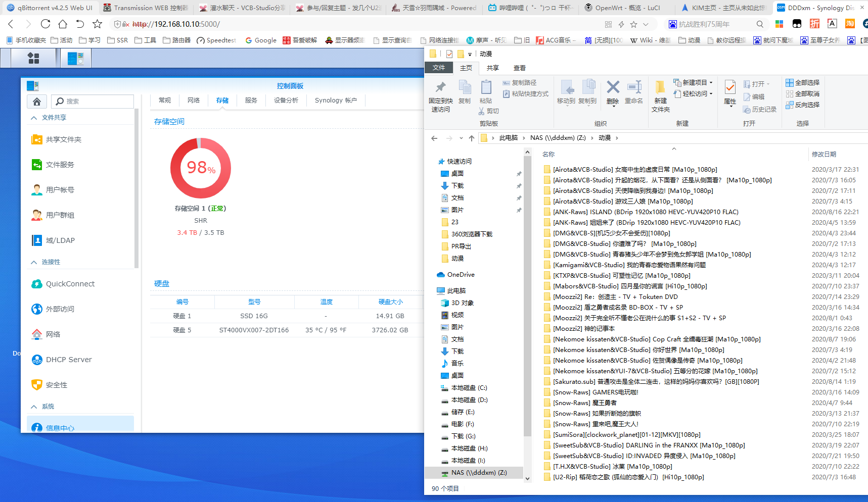Screen dimensions: 868x502
Task: Go to Control Panel home icon
Action: pos(37,102)
